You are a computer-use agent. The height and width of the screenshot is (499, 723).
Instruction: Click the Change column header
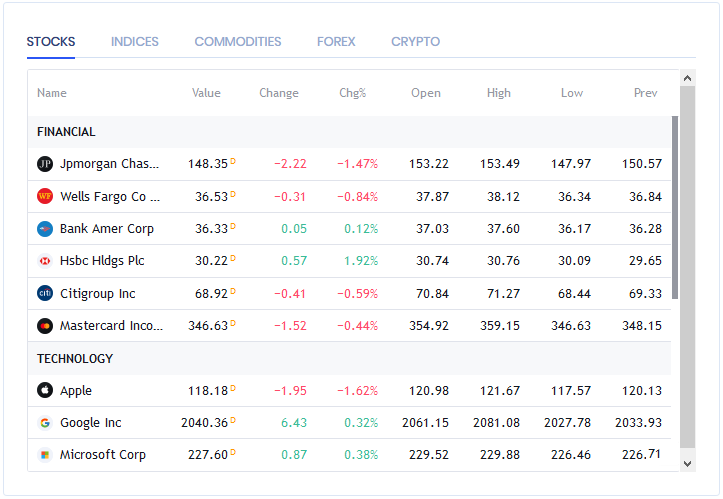point(279,93)
